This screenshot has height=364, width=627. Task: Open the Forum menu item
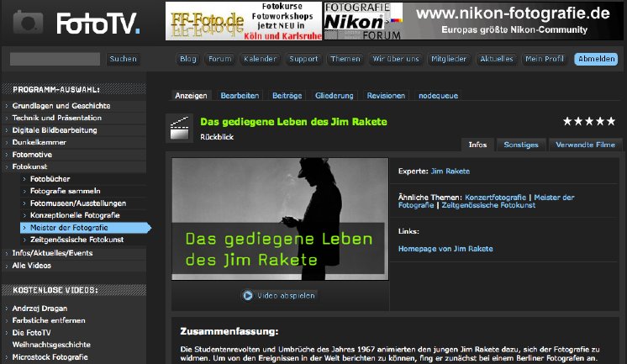click(220, 59)
